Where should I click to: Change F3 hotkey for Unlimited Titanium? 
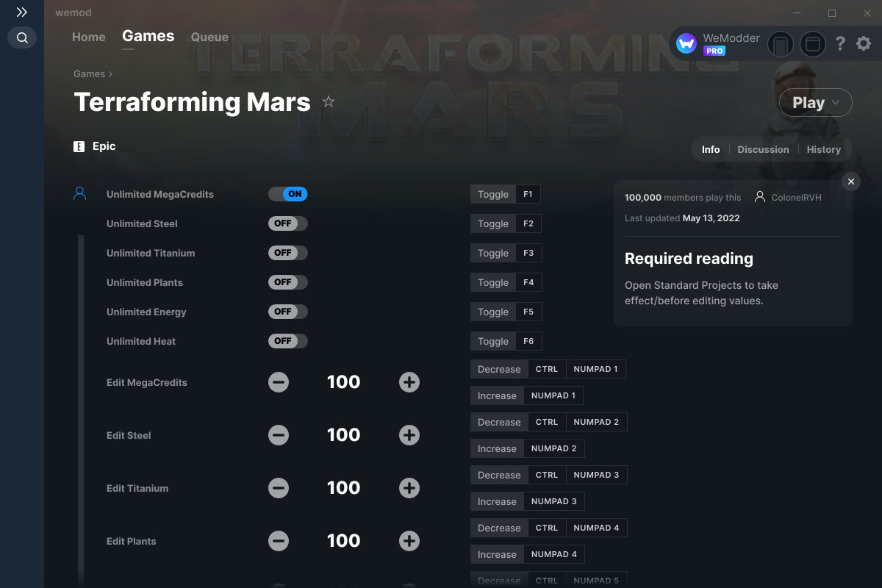(528, 253)
